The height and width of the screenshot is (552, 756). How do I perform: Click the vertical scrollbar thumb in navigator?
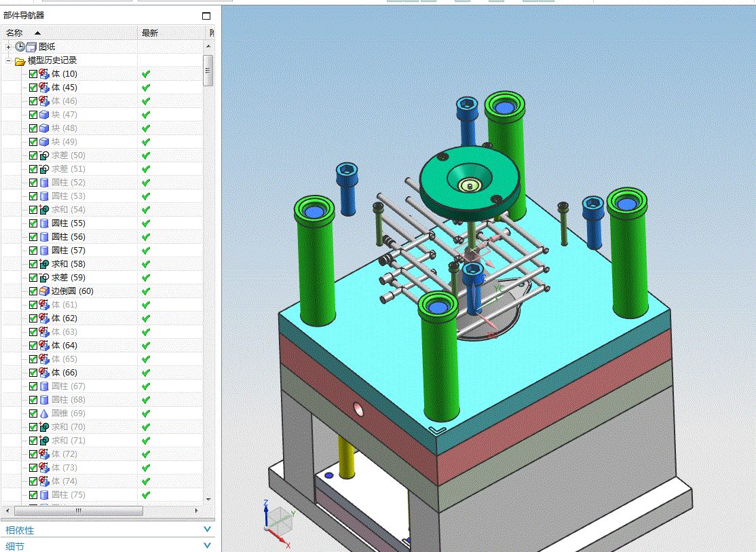tap(208, 71)
